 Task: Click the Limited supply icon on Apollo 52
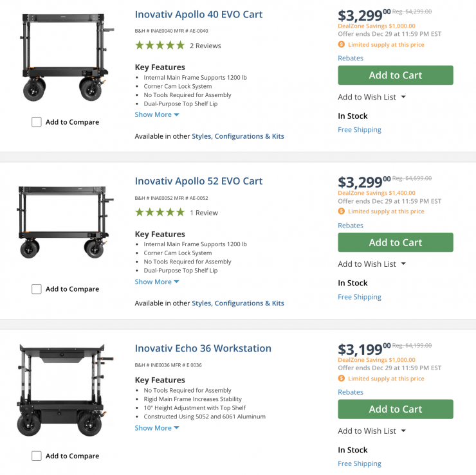coord(341,211)
